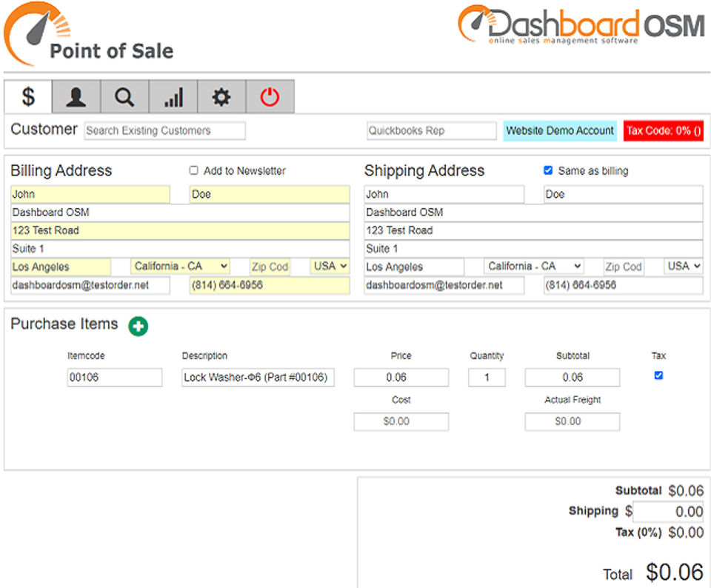Click billing company field Dashboard OSM
The height and width of the screenshot is (588, 711).
[180, 213]
